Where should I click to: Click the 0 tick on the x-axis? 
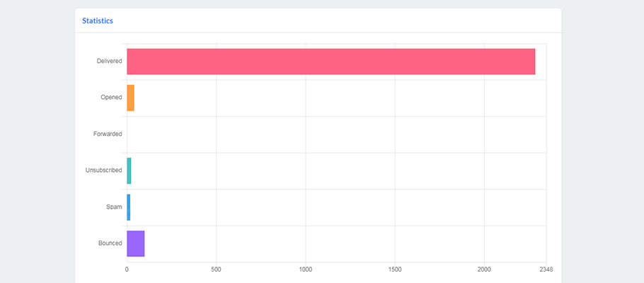[127, 270]
